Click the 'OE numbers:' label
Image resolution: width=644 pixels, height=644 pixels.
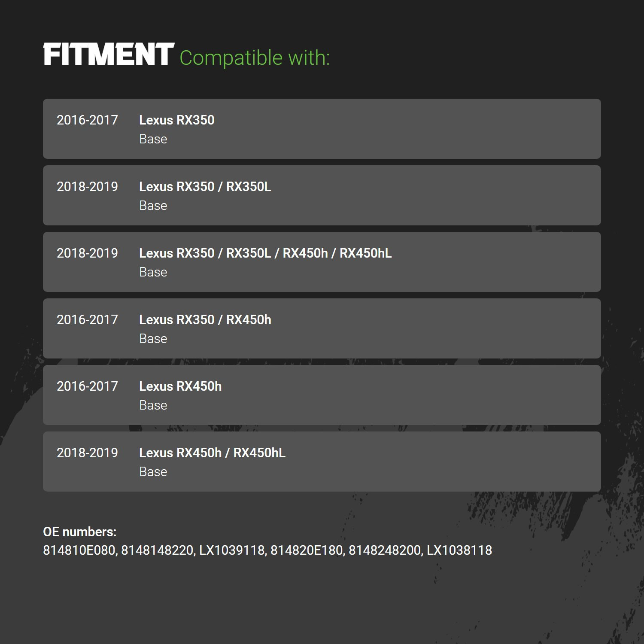click(x=80, y=532)
